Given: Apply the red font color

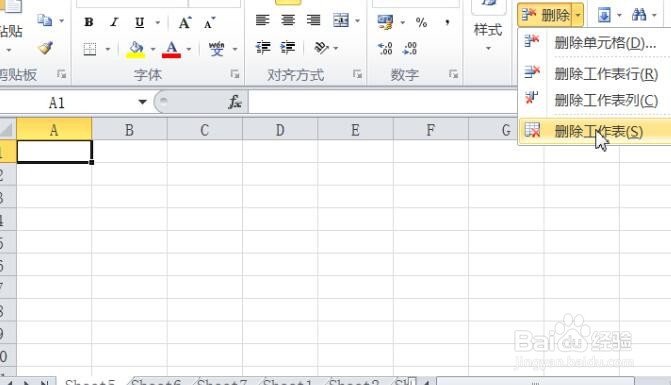Looking at the screenshot, I should [x=172, y=50].
